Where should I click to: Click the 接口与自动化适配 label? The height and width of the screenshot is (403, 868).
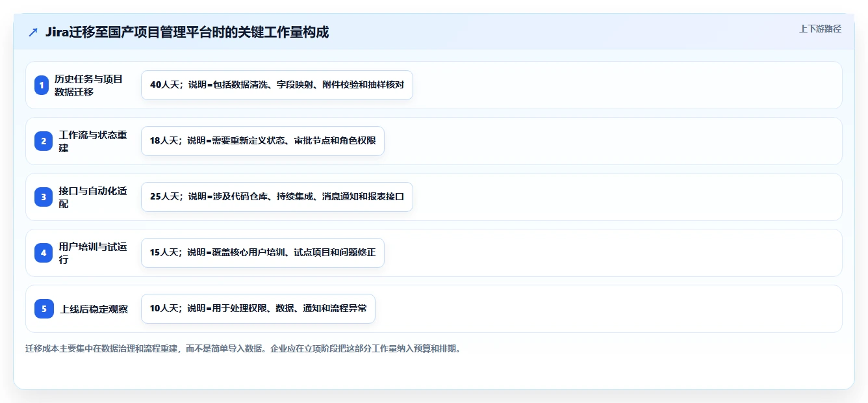click(x=93, y=197)
